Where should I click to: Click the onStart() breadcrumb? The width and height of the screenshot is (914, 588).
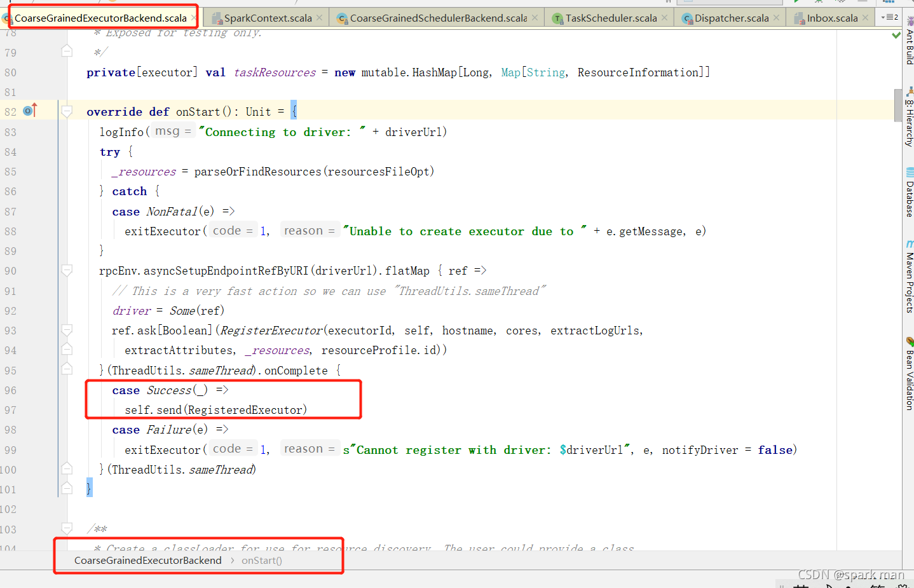tap(262, 561)
